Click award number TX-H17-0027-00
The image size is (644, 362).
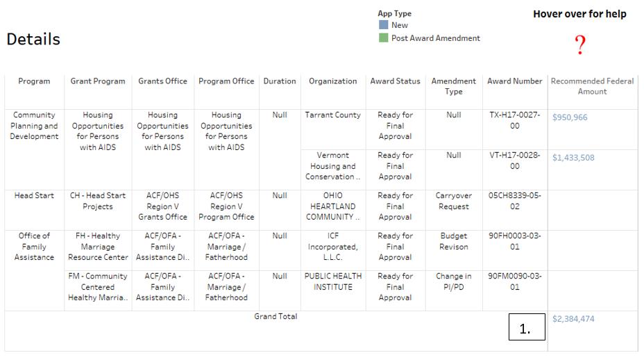point(514,120)
